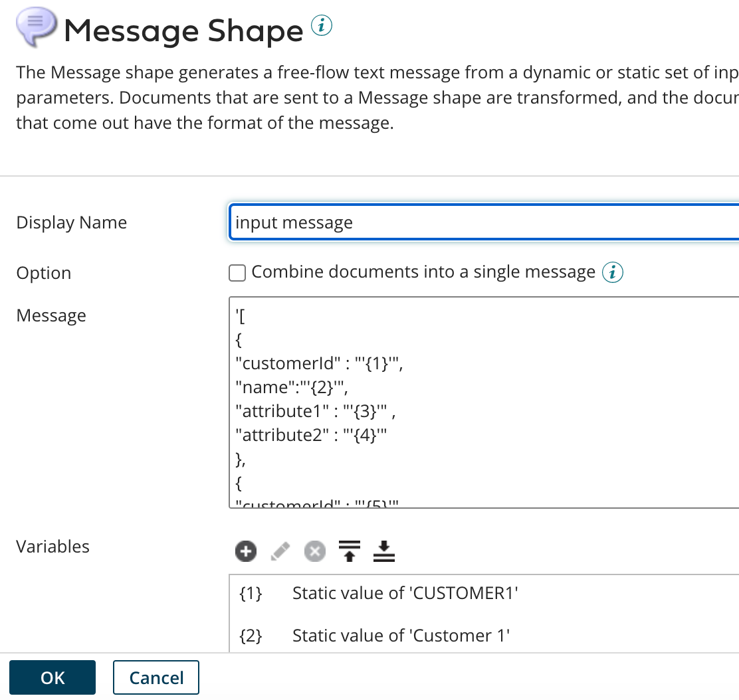Move variable to top with up-arrow icon
739x700 pixels.
(x=349, y=551)
